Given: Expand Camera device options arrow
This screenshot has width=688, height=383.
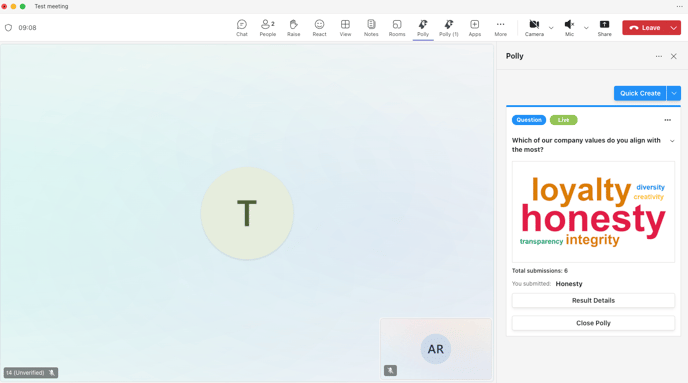Looking at the screenshot, I should point(551,28).
